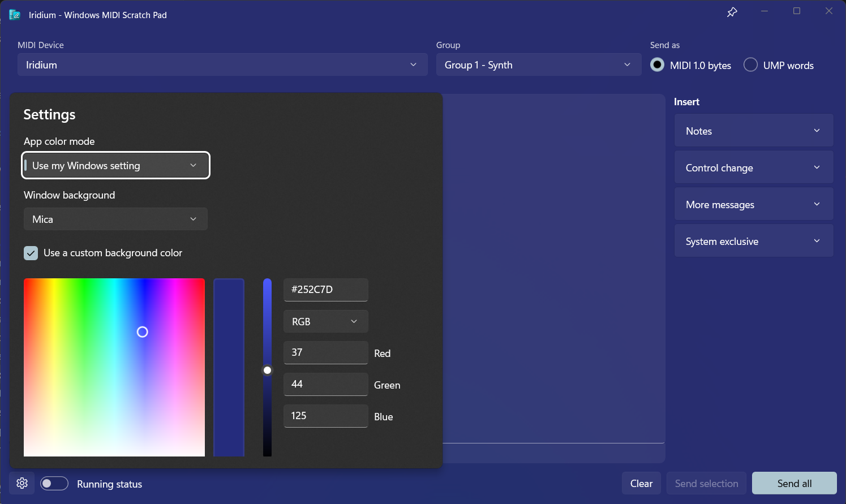This screenshot has height=504, width=846.
Task: Open the MIDI Device dropdown showing Iridium
Action: coord(222,64)
